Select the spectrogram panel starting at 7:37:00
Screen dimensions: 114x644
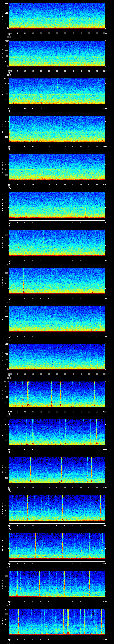pos(57,318)
